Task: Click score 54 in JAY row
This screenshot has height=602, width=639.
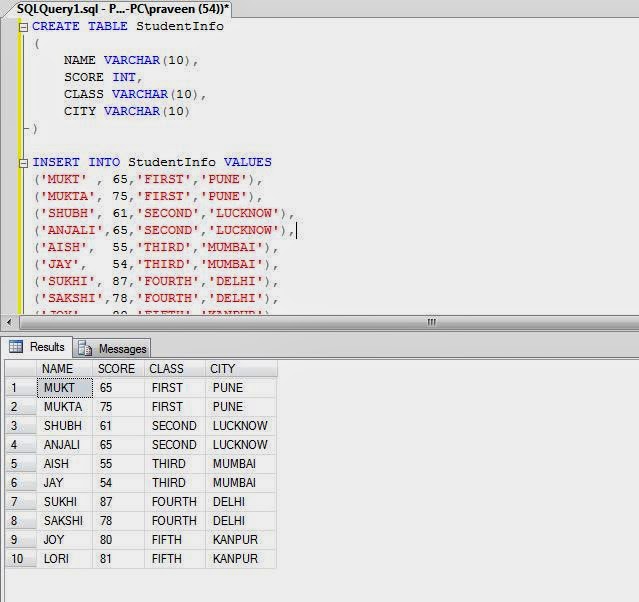Action: (x=119, y=483)
